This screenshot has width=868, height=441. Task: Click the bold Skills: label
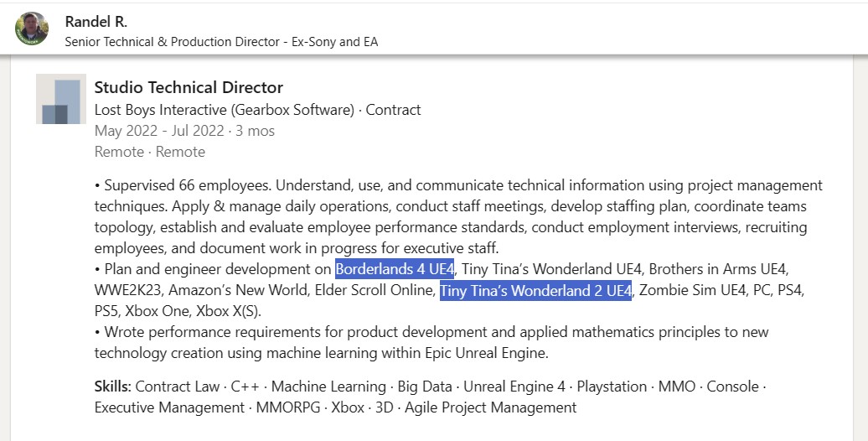click(x=112, y=387)
